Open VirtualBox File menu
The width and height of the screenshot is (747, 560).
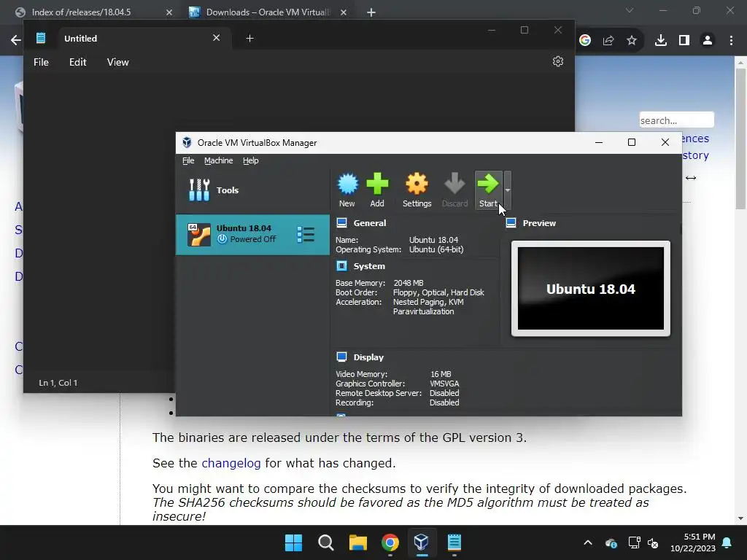(x=188, y=160)
